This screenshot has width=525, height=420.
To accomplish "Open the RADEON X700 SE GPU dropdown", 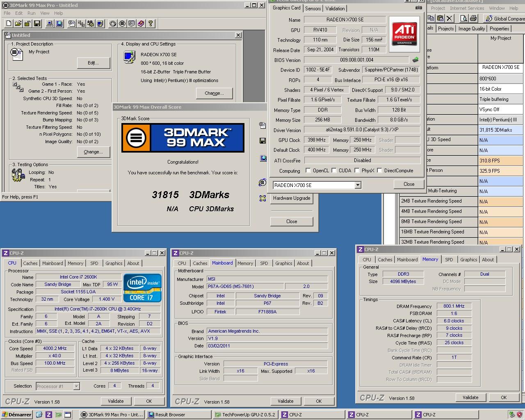I will click(x=358, y=185).
